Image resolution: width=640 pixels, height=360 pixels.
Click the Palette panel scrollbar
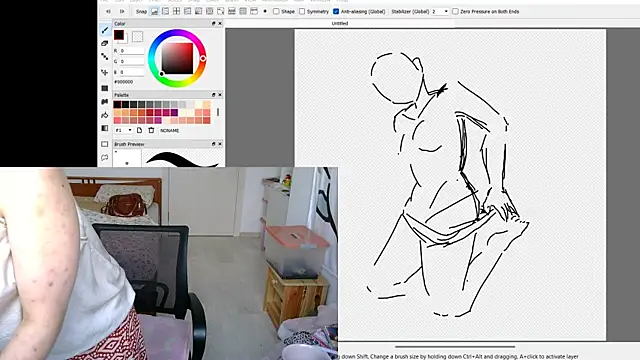pos(218,112)
